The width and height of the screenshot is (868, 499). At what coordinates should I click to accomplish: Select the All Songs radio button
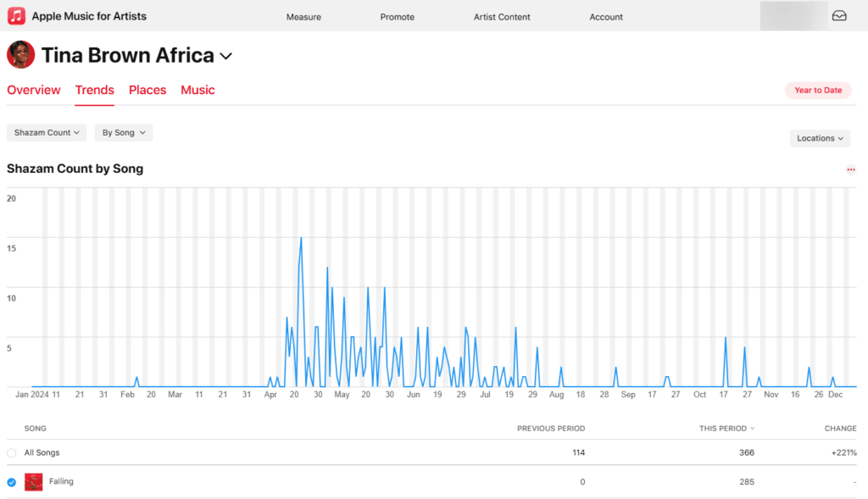pos(11,453)
